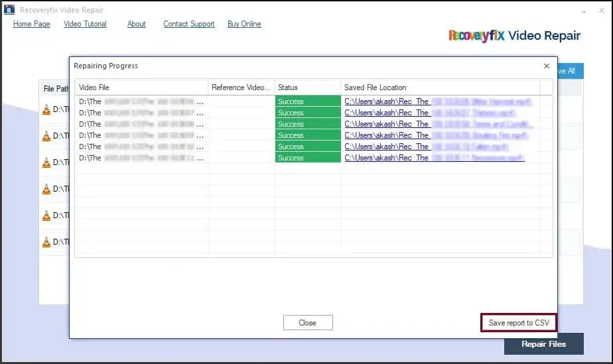Open second row's saved file location link

tap(430, 113)
